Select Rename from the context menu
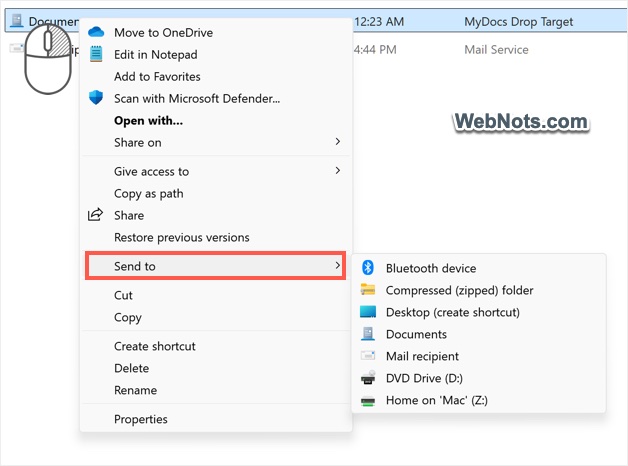The image size is (628, 466). (216, 390)
